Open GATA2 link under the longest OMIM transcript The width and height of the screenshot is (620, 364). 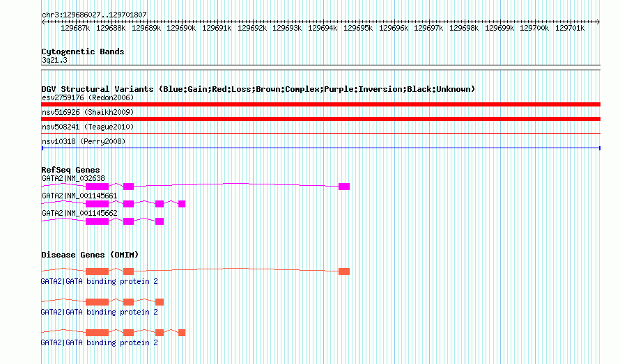99,281
